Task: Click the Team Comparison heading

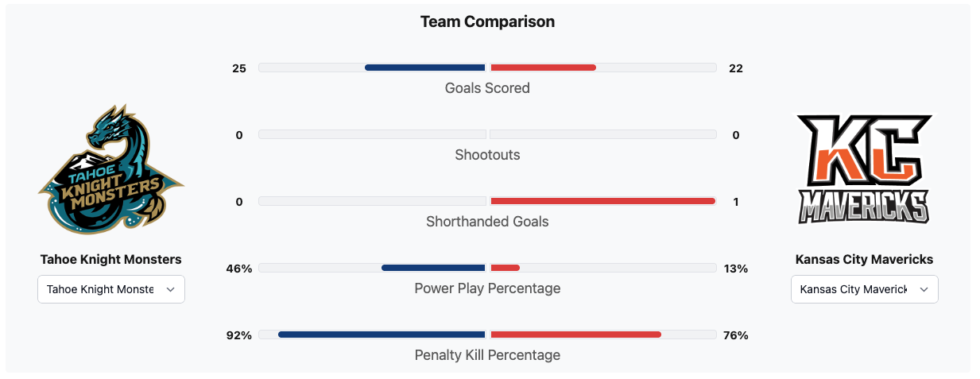Action: 487,22
